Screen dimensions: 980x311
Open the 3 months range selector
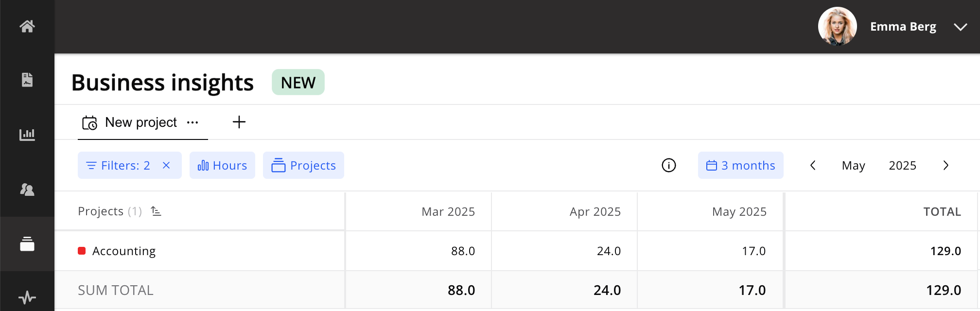point(740,166)
